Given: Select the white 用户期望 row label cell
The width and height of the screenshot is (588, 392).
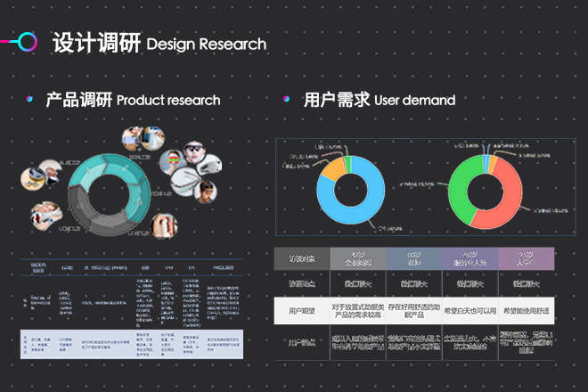Looking at the screenshot, I should coord(302,312).
